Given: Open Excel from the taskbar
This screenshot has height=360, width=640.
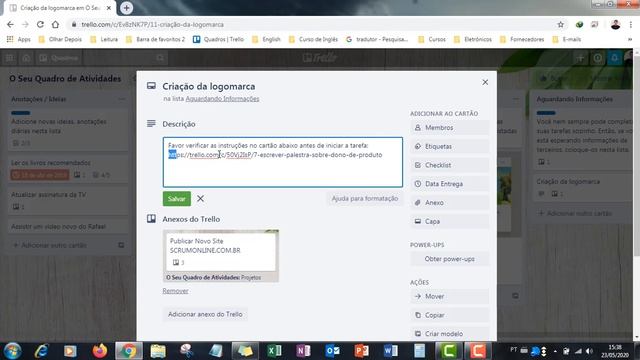Looking at the screenshot, I should click(x=274, y=351).
